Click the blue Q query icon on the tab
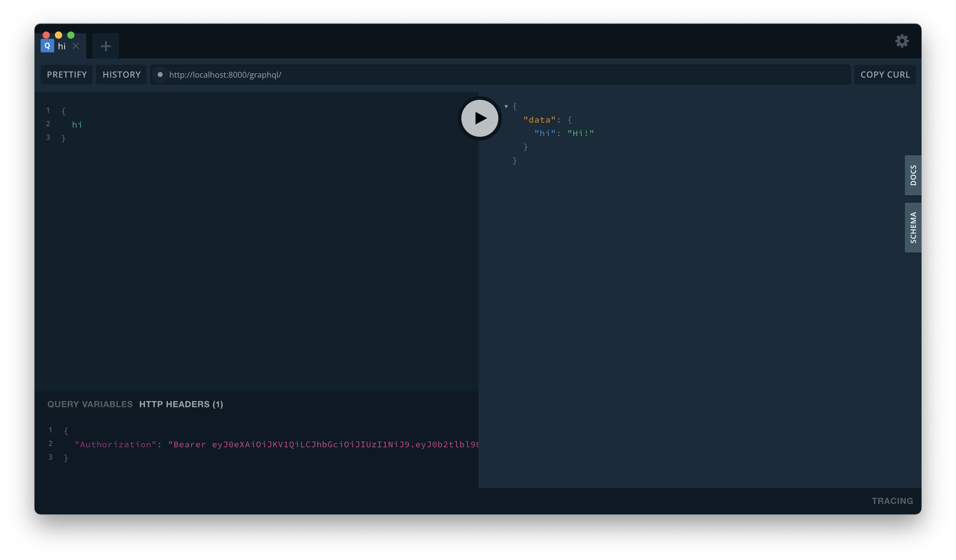Screen dimensions: 956x560 pyautogui.click(x=47, y=46)
